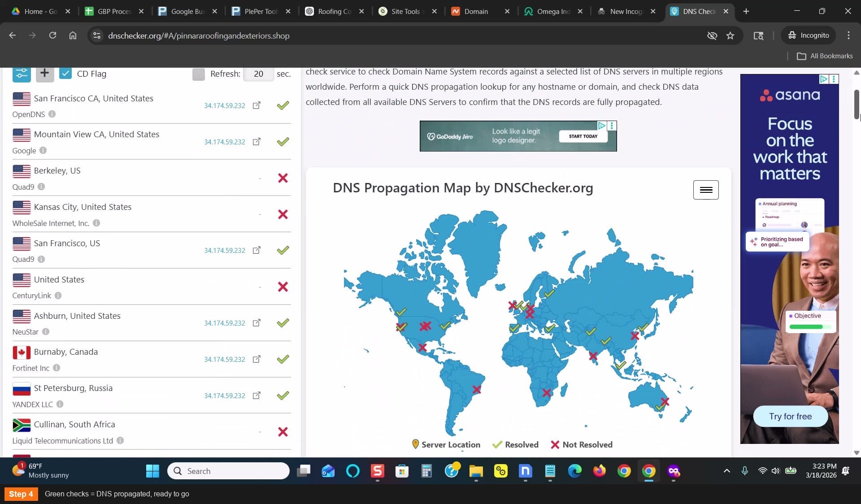Toggle Resolved legend item
This screenshot has height=504, width=861.
(x=515, y=444)
